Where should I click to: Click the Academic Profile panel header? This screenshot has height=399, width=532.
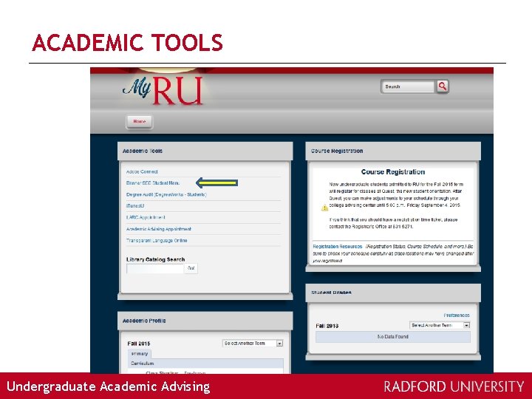pyautogui.click(x=205, y=321)
